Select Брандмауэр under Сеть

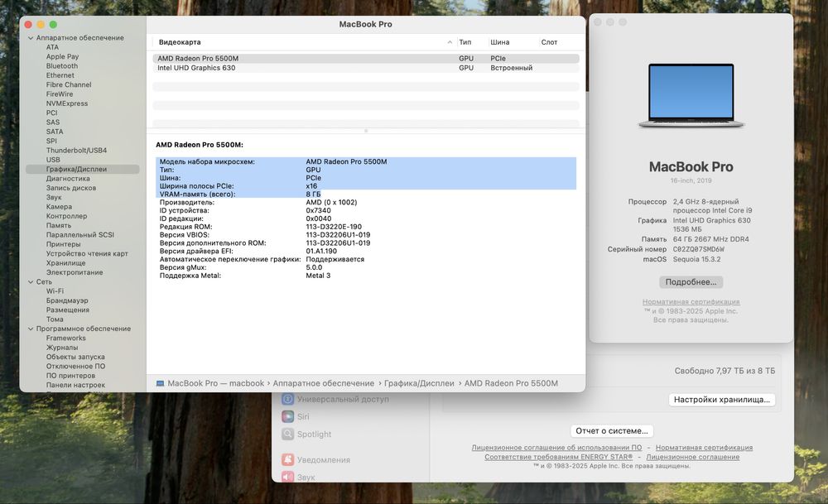coord(67,300)
